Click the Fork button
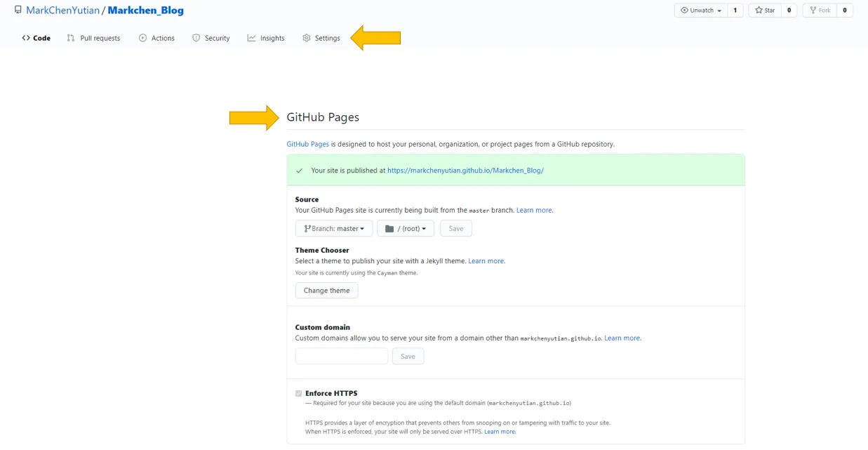The width and height of the screenshot is (868, 450). (x=820, y=11)
